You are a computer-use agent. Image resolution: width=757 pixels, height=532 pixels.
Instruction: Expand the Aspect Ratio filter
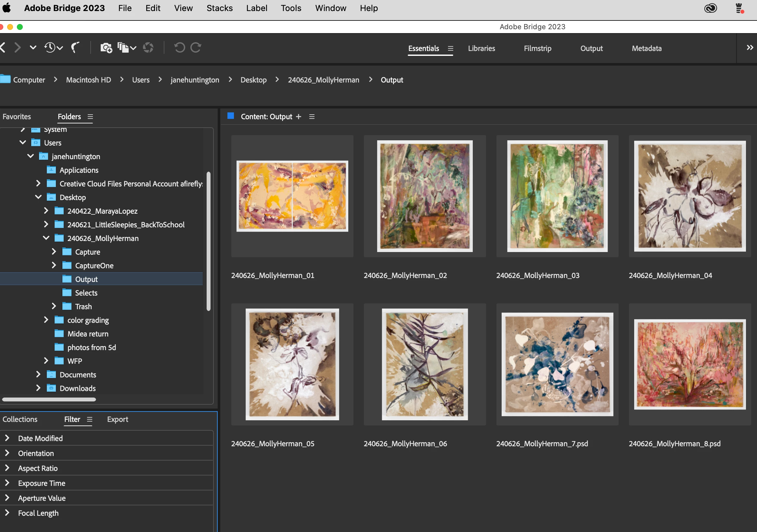click(x=7, y=468)
